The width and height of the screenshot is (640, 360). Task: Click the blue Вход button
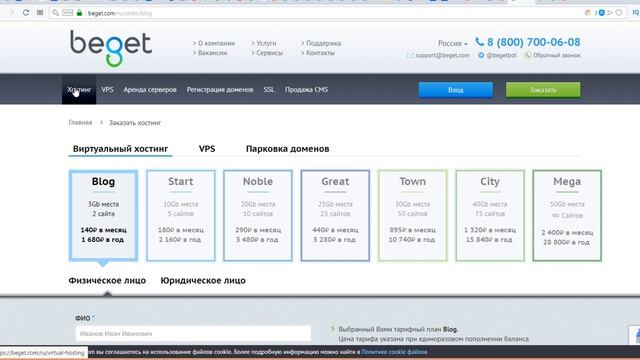tap(456, 90)
